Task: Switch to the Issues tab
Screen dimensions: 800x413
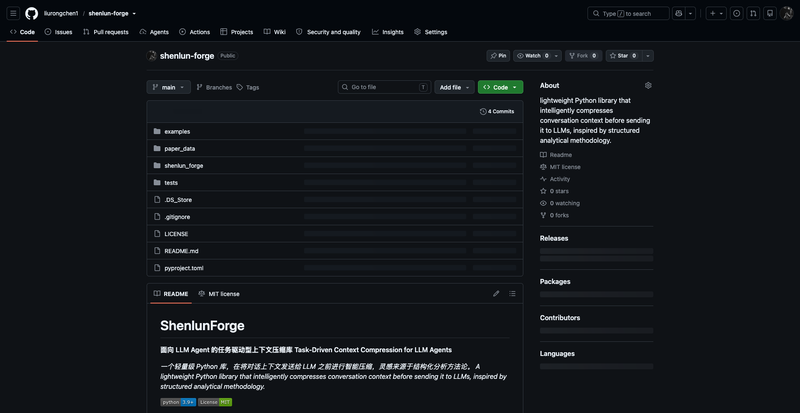Action: 58,32
